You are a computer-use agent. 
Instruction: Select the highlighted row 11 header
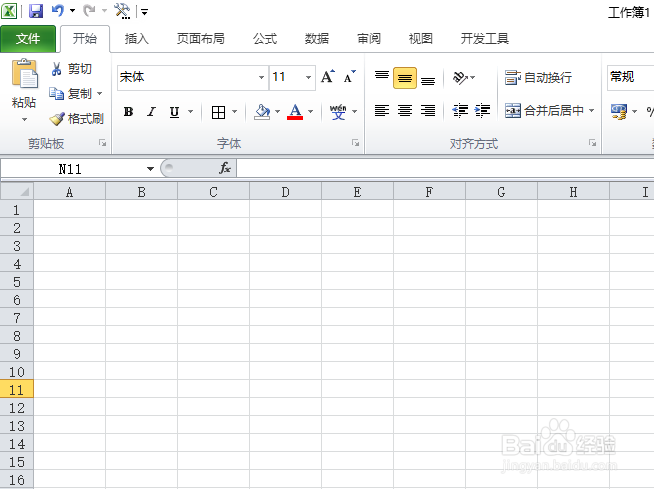click(17, 390)
